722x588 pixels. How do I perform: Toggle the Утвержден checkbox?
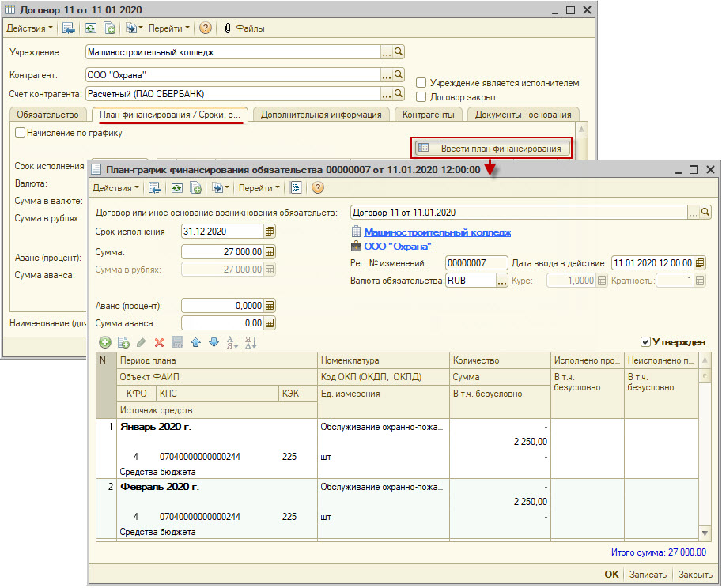646,342
